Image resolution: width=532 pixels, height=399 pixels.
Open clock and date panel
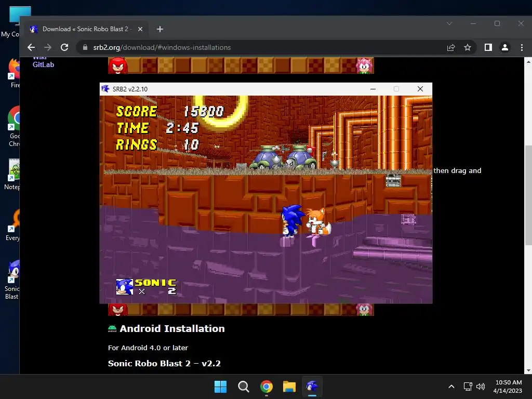(508, 387)
